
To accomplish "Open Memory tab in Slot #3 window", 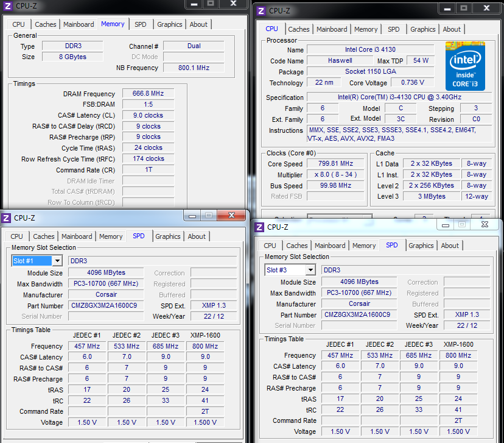I will pyautogui.click(x=364, y=246).
